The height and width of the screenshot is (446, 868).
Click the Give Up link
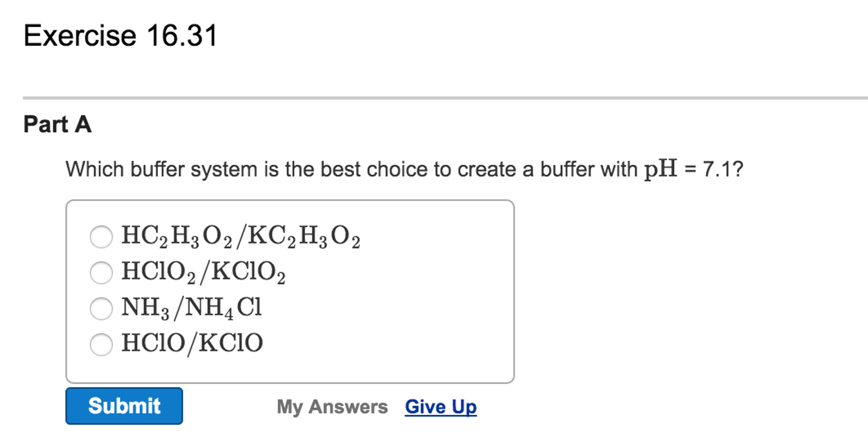(x=440, y=406)
